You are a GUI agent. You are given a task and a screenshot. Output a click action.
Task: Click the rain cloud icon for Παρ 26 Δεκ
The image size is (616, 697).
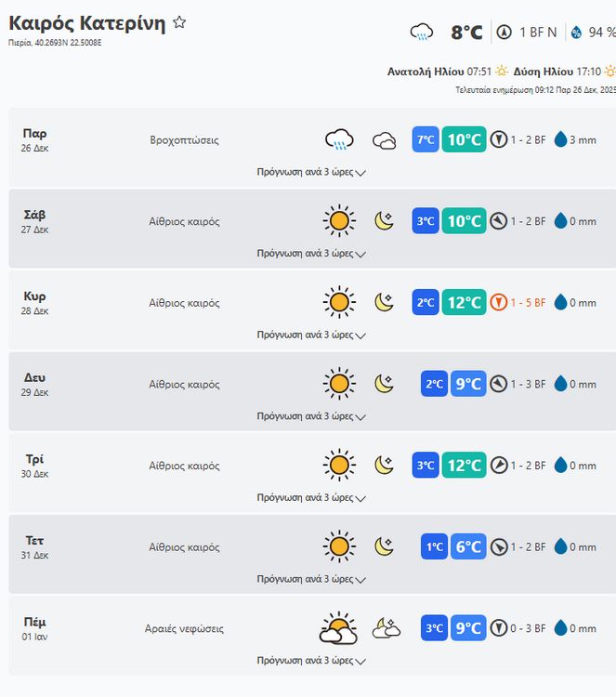pyautogui.click(x=339, y=140)
